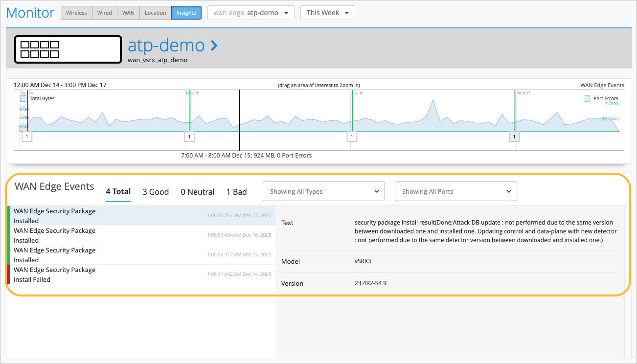Toggle the Port Errors legend box
Viewport: 637px width, 364px height.
(x=587, y=98)
